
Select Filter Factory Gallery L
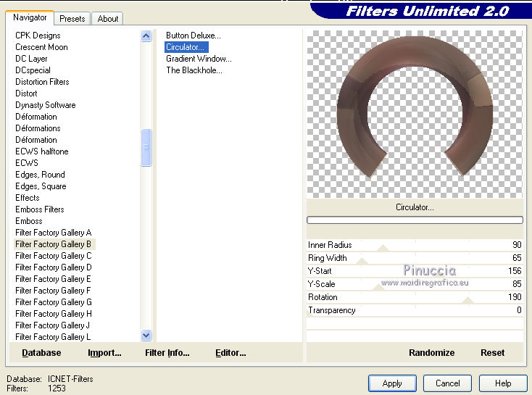click(53, 336)
